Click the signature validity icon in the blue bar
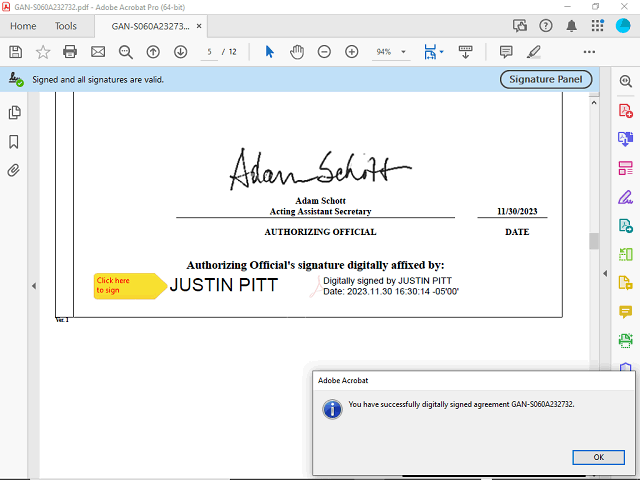The width and height of the screenshot is (640, 480). (x=16, y=79)
